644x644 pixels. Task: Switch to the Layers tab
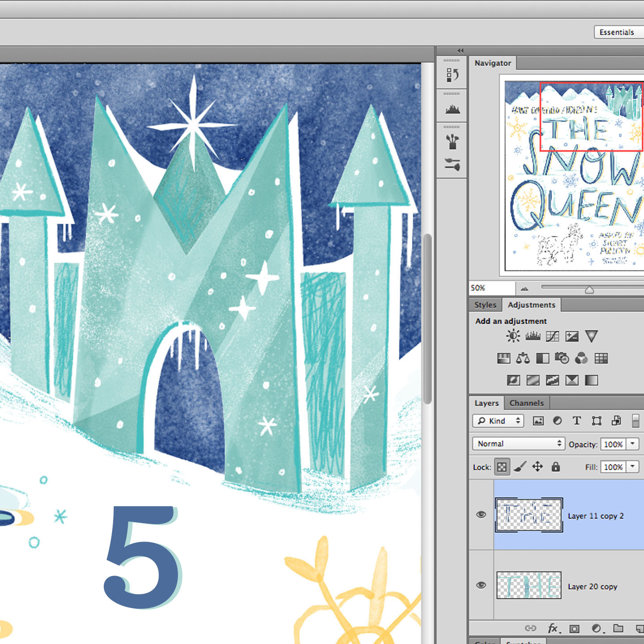point(487,403)
